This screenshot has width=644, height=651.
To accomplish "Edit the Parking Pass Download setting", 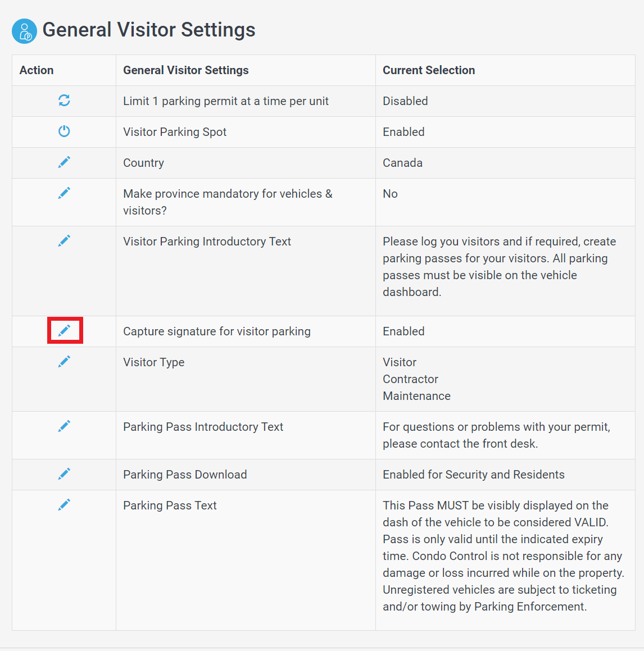I will click(64, 474).
